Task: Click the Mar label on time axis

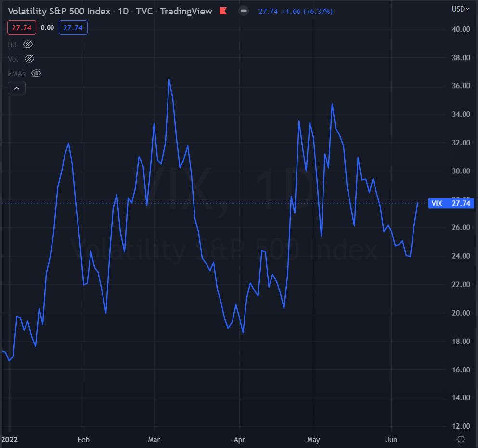Action: click(154, 440)
